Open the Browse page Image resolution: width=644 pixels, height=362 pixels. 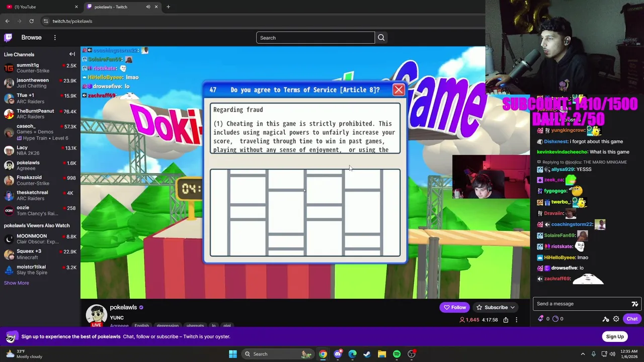pyautogui.click(x=31, y=38)
